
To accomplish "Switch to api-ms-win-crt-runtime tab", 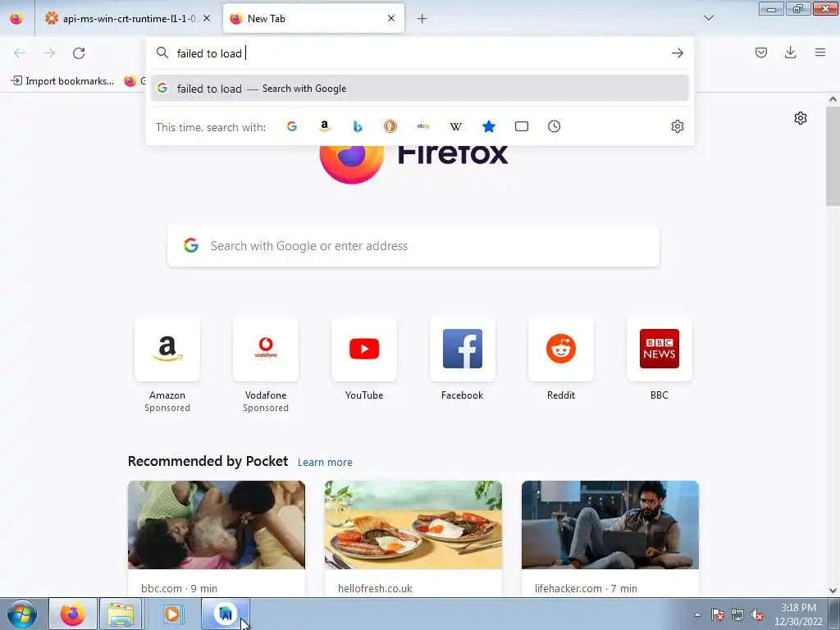I will [128, 18].
